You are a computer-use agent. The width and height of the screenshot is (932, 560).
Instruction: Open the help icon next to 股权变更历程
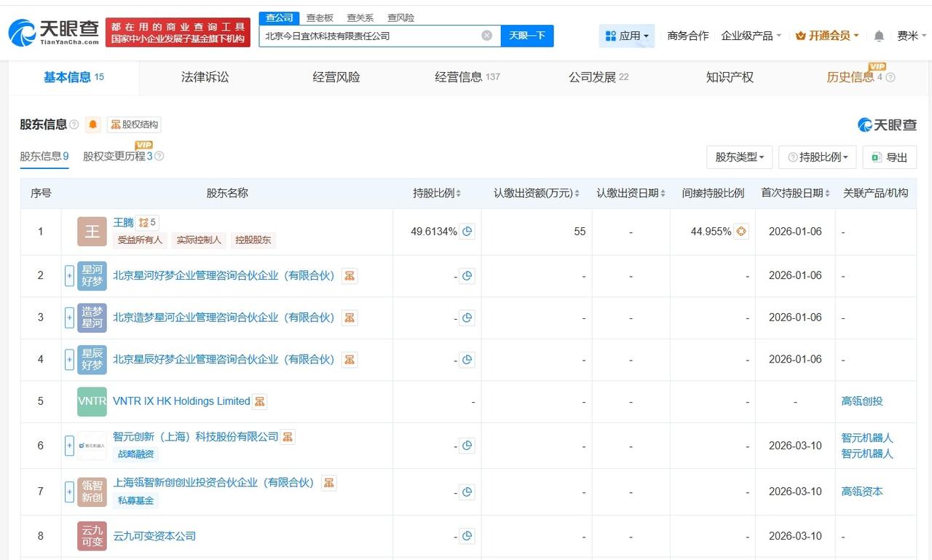159,156
